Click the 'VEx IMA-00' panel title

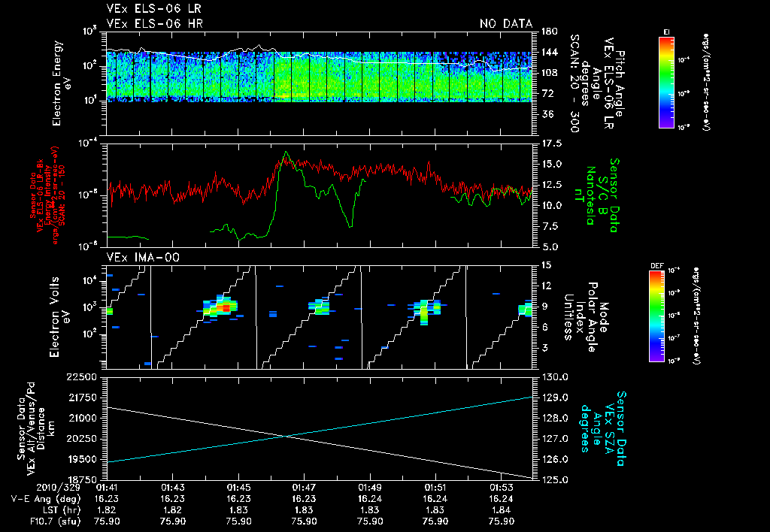point(143,258)
